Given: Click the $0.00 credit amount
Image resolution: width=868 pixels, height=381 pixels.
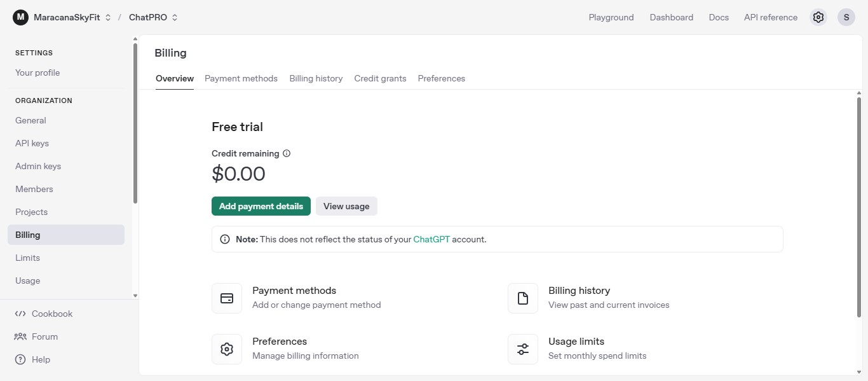Looking at the screenshot, I should coord(238,174).
